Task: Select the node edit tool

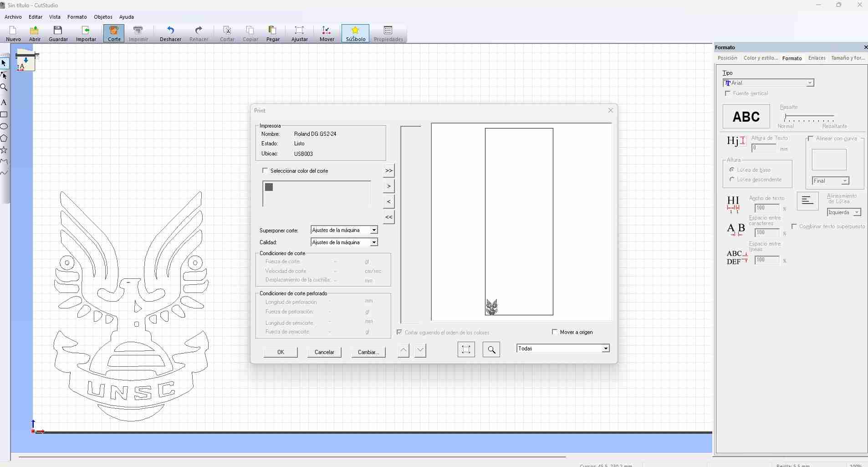Action: (4, 75)
